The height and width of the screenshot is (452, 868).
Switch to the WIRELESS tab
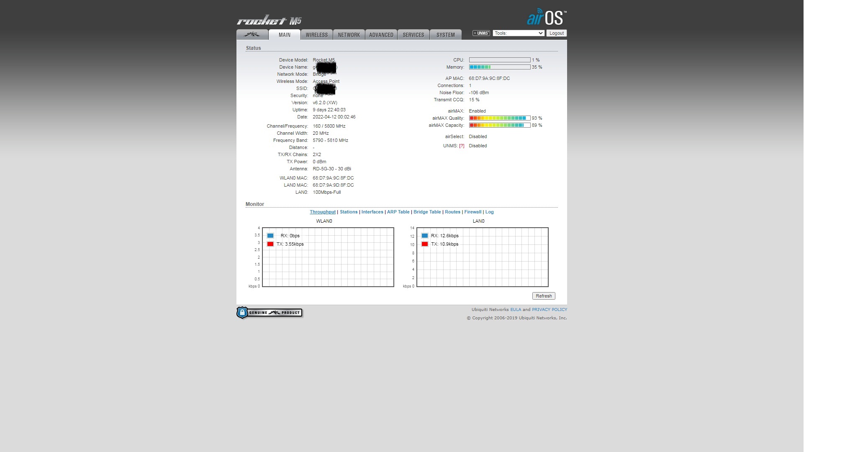pyautogui.click(x=317, y=35)
